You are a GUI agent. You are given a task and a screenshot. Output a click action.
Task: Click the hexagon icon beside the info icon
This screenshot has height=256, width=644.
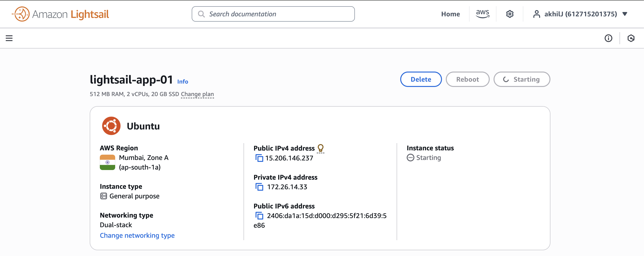coord(631,38)
